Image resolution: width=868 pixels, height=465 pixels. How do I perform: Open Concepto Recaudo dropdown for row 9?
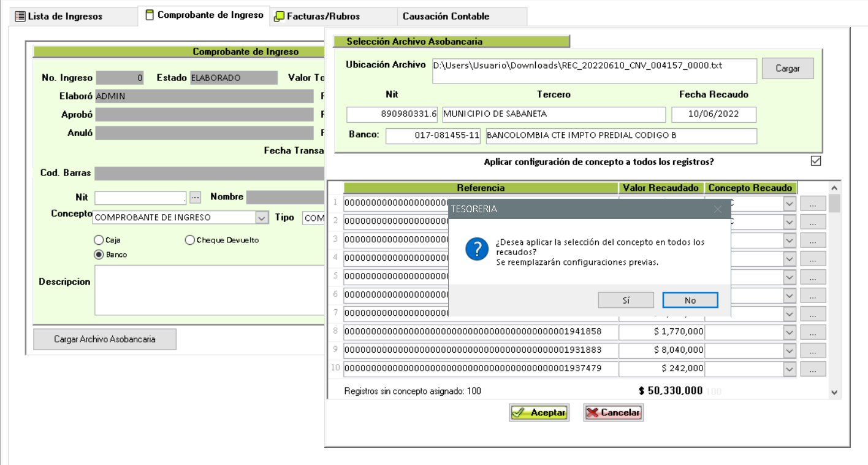790,350
